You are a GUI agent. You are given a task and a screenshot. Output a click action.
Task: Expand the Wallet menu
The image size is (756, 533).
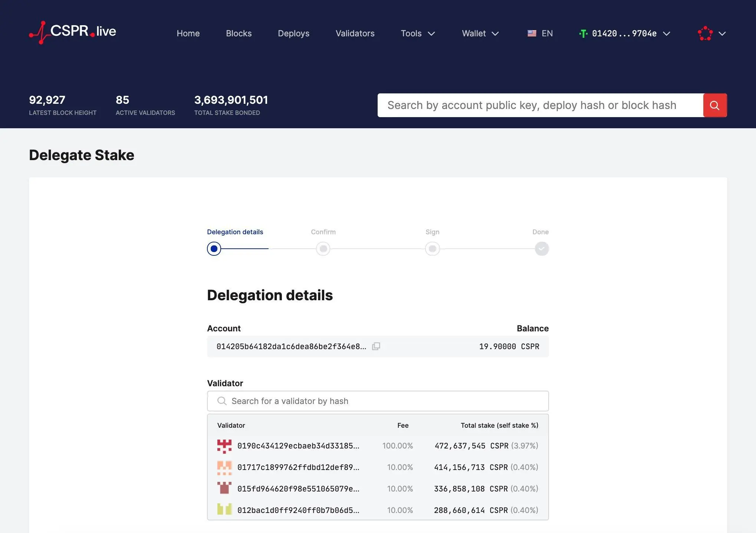(x=480, y=33)
